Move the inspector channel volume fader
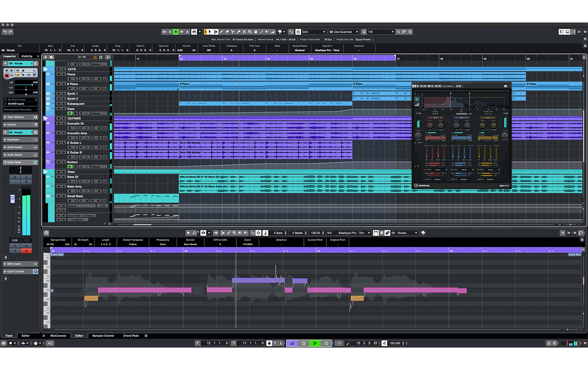Image resolution: width=588 pixels, height=370 pixels. tap(12, 199)
